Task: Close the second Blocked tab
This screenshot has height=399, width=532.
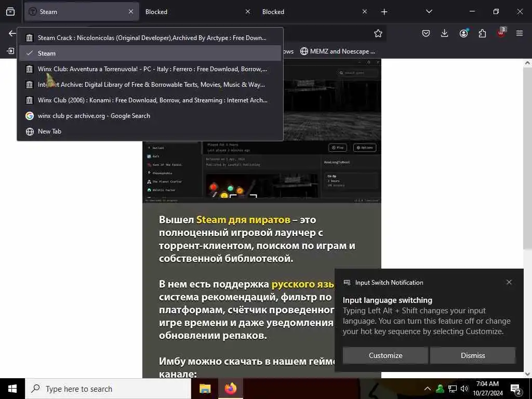Action: pos(365,11)
